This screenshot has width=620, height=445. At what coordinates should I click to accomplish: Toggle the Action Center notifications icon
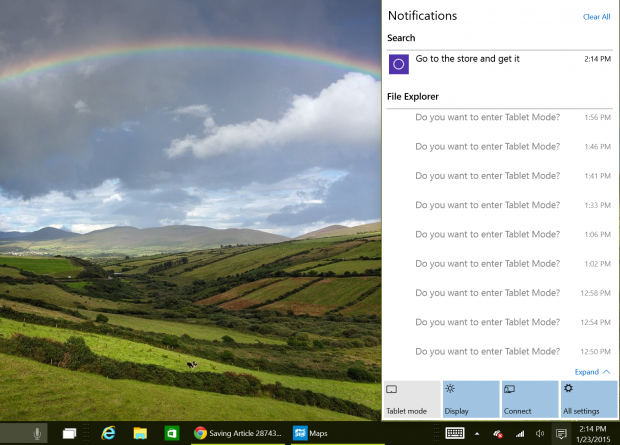click(561, 434)
